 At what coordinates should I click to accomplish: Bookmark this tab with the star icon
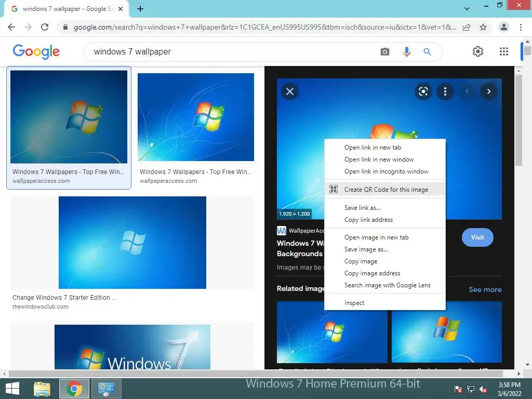click(x=483, y=27)
